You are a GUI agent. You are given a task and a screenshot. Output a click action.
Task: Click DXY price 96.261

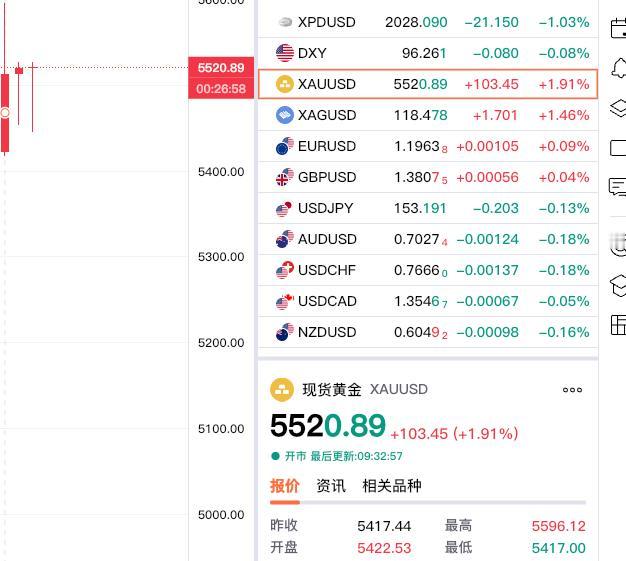[x=424, y=53]
